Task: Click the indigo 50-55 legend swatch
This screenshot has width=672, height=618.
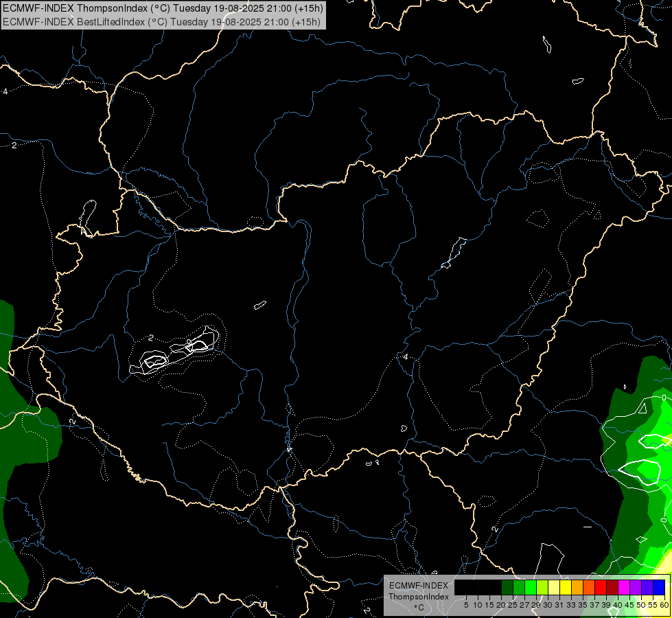Action: (647, 587)
